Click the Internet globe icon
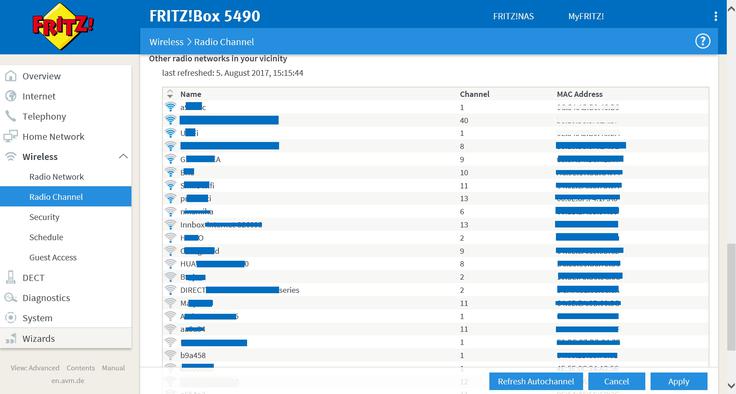The image size is (736, 394). pyautogui.click(x=10, y=96)
